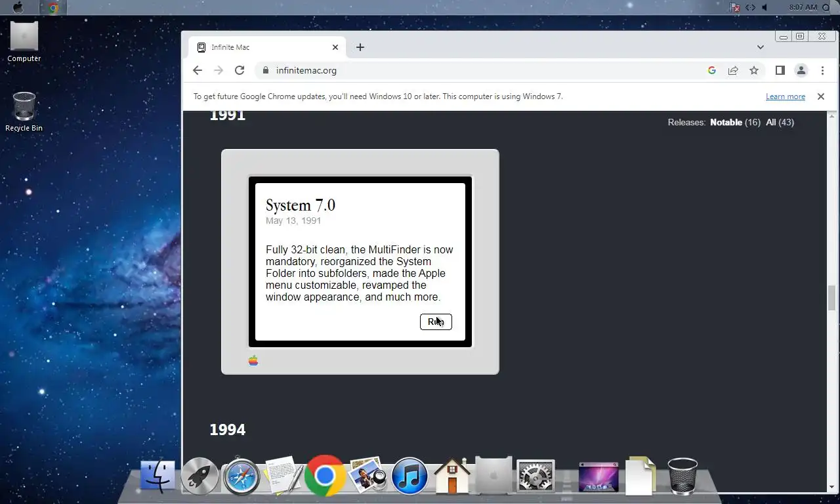Image resolution: width=840 pixels, height=504 pixels.
Task: Click the flag action center tray icon
Action: (736, 7)
